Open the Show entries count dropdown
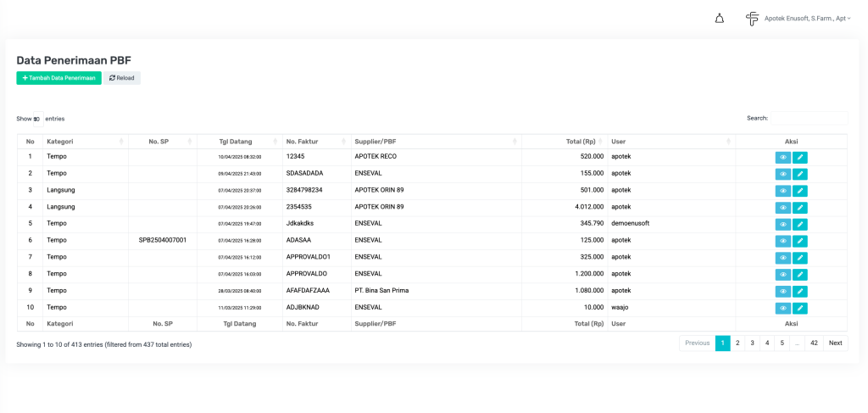 [36, 119]
